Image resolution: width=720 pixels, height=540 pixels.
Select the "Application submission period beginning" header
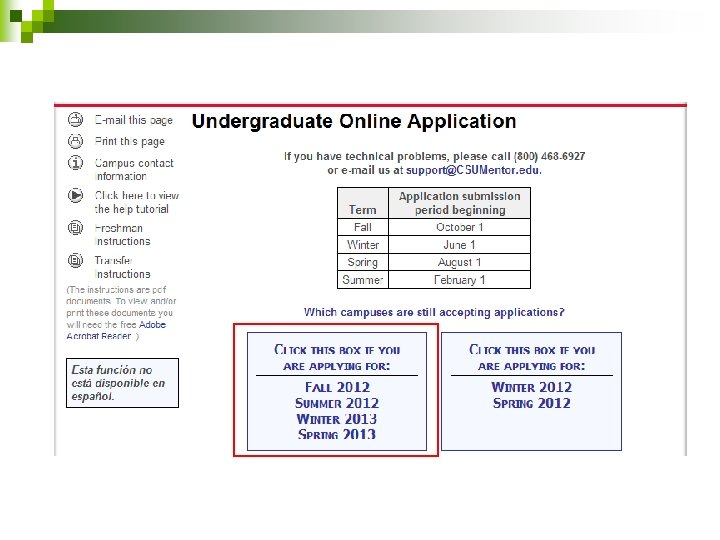tap(460, 203)
